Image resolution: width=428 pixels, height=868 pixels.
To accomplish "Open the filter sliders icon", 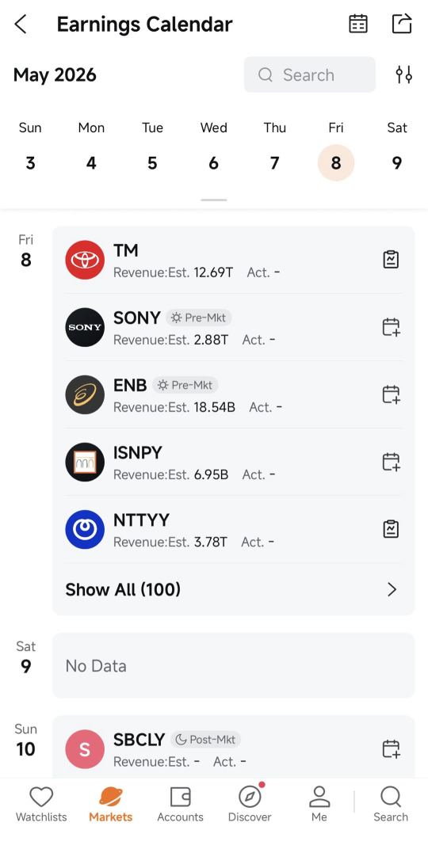I will click(x=403, y=74).
